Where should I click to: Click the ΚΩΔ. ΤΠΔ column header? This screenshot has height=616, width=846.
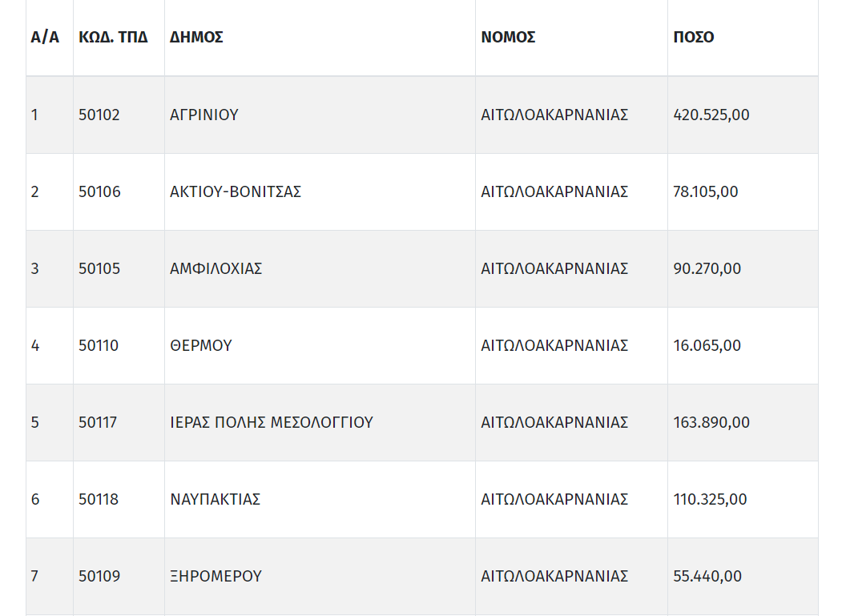(113, 37)
